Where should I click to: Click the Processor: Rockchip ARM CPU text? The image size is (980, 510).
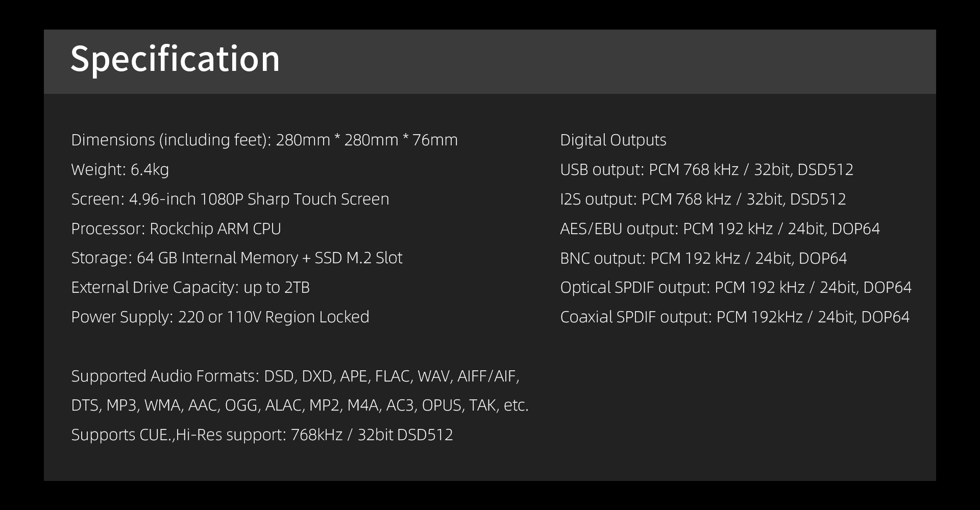(x=176, y=228)
